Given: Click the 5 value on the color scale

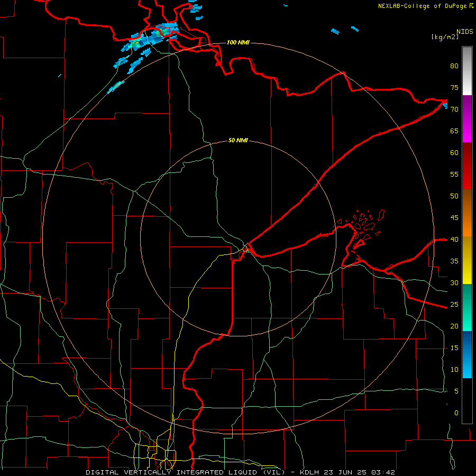Looking at the screenshot, I should pos(456,391).
